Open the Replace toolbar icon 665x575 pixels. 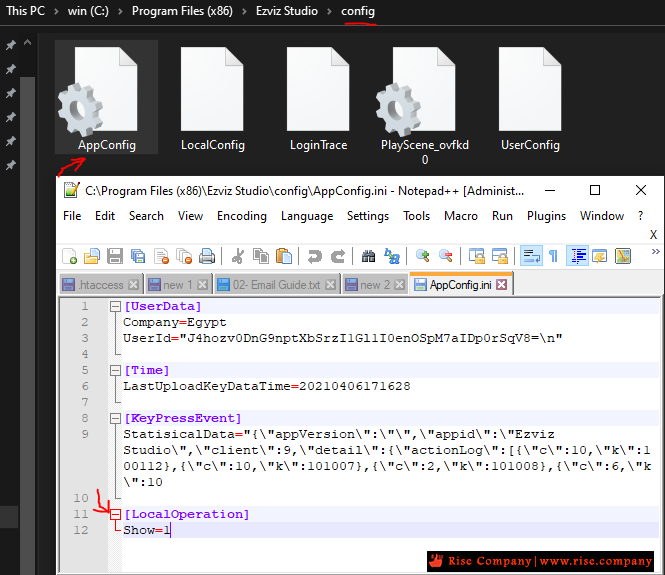[x=391, y=256]
